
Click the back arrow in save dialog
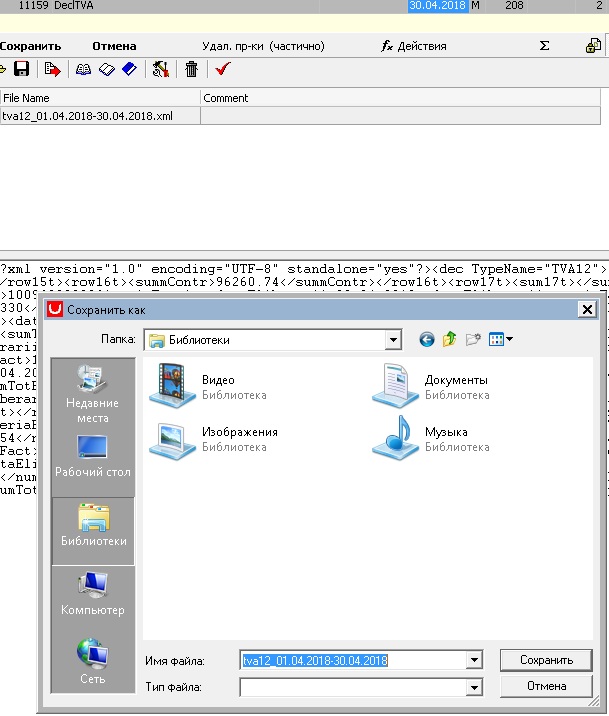[427, 339]
